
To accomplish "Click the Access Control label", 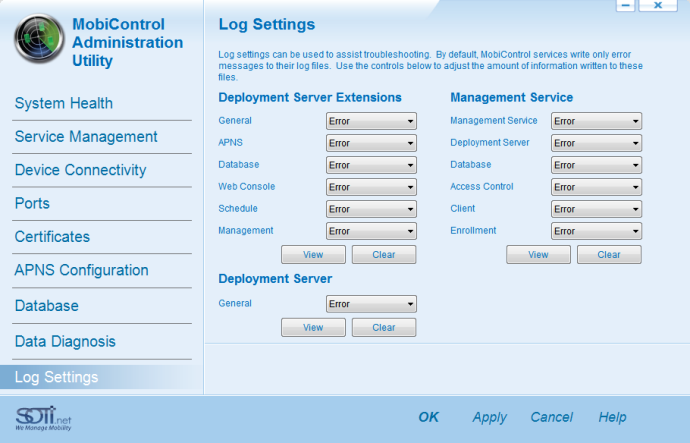I will (x=482, y=187).
